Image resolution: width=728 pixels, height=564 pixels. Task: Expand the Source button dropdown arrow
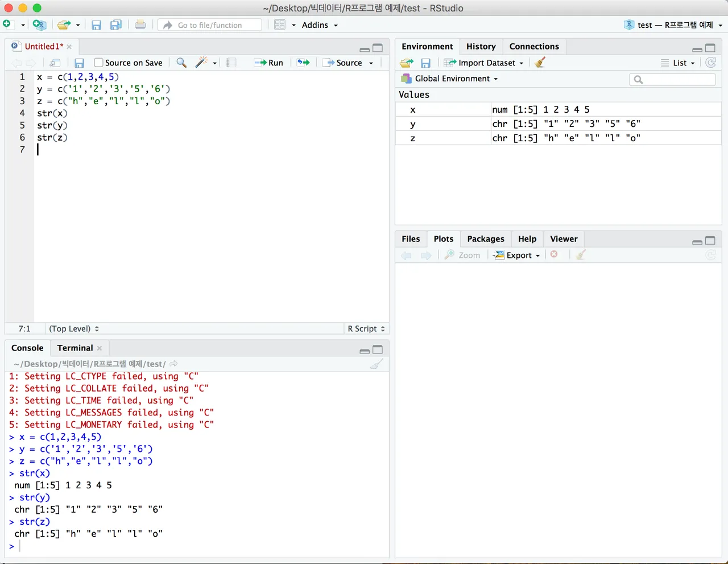pyautogui.click(x=371, y=63)
